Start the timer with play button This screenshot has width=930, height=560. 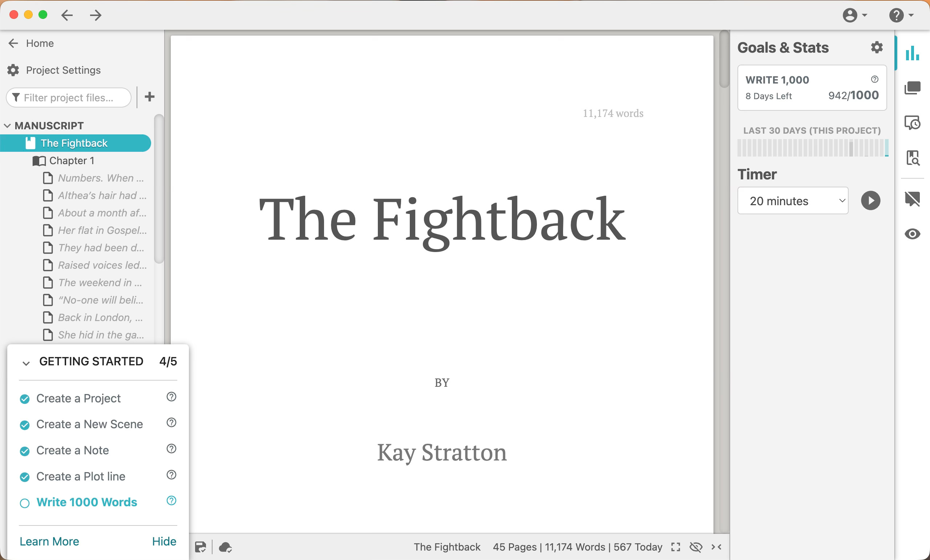point(870,201)
